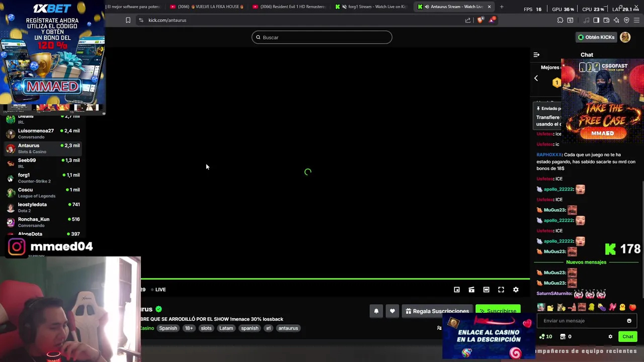Bookmark this page in address bar
The image size is (644, 362).
(x=128, y=20)
